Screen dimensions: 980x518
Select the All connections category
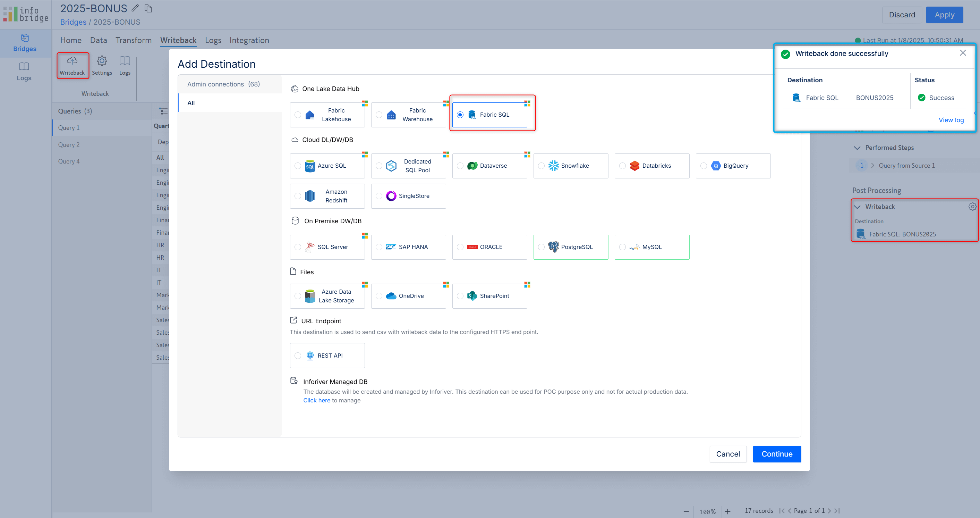230,103
